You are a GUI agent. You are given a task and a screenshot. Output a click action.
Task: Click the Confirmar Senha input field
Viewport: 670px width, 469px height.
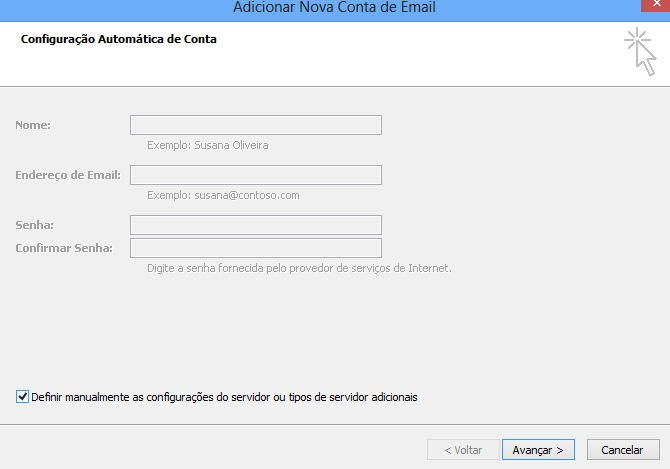click(256, 248)
